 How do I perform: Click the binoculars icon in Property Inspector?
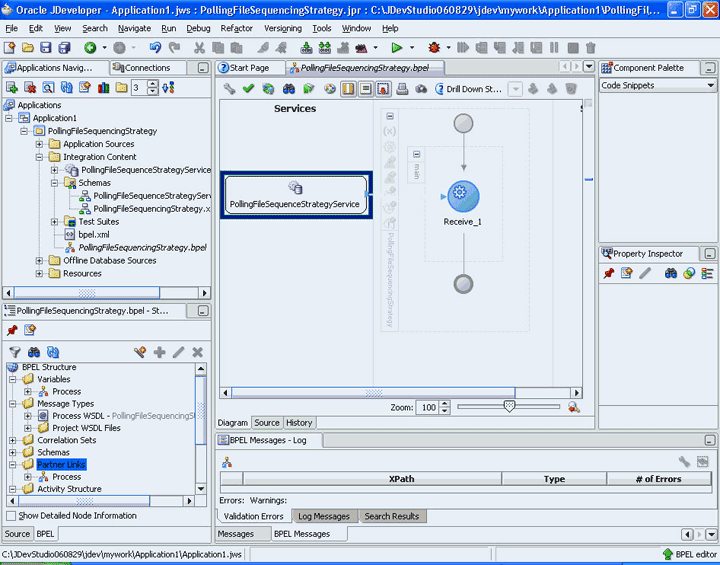670,273
